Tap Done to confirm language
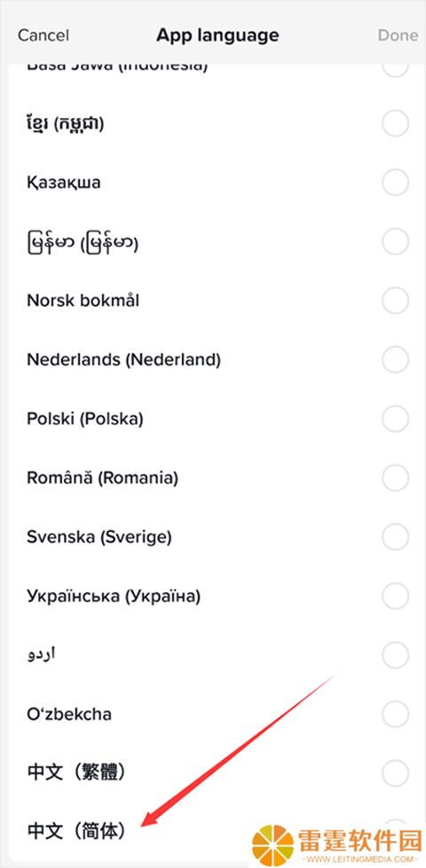 pos(398,35)
